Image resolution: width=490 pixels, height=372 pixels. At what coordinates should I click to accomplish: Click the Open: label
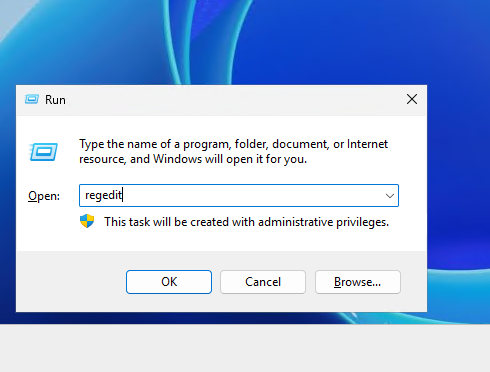click(44, 196)
